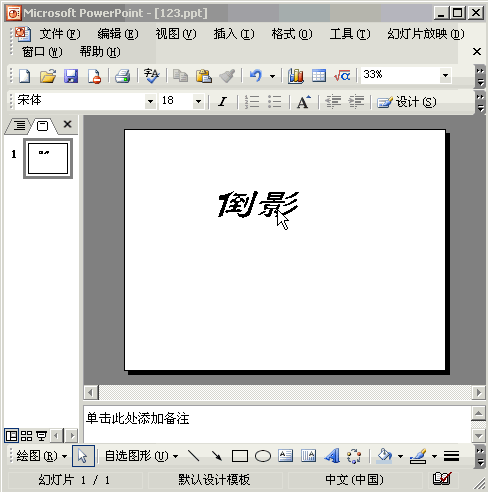
Task: Select the Oval drawing tool
Action: 263,456
